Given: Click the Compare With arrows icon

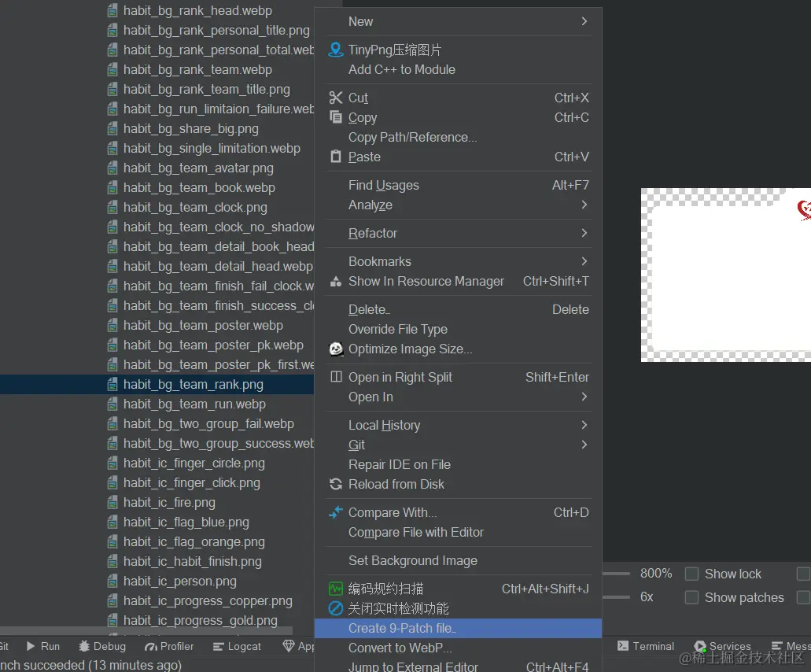Looking at the screenshot, I should click(x=336, y=512).
